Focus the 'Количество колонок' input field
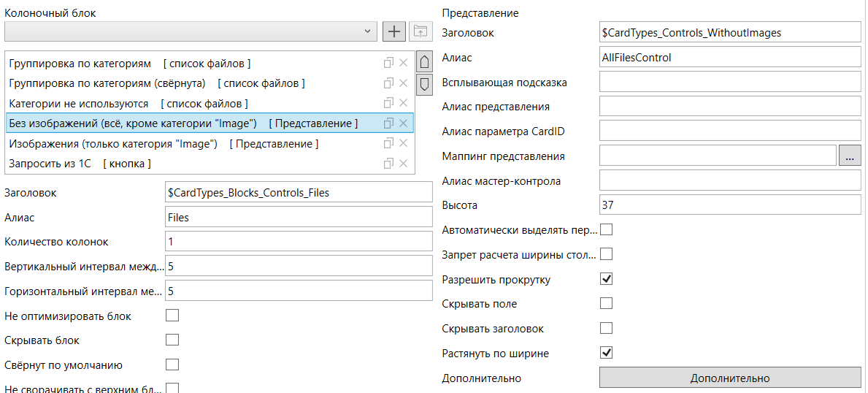Screen dimensions: 868x393 point(299,242)
